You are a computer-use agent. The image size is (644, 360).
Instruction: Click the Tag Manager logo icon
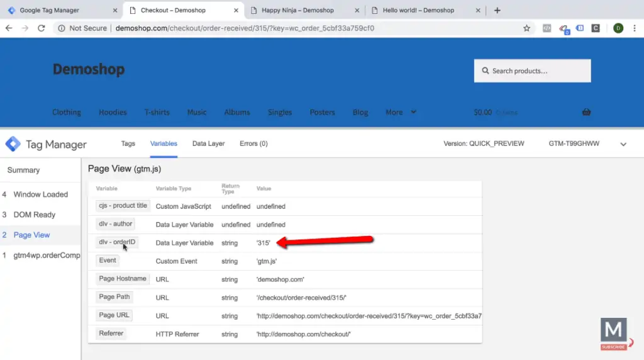13,144
